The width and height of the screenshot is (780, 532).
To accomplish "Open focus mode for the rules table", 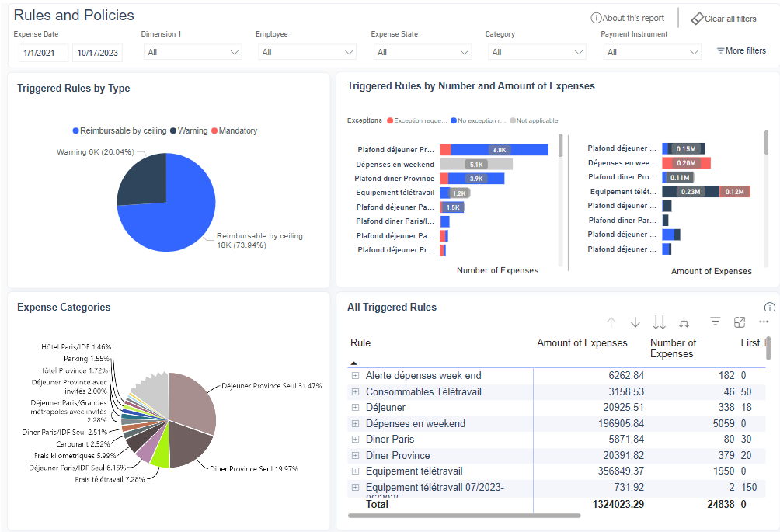I will tap(740, 322).
